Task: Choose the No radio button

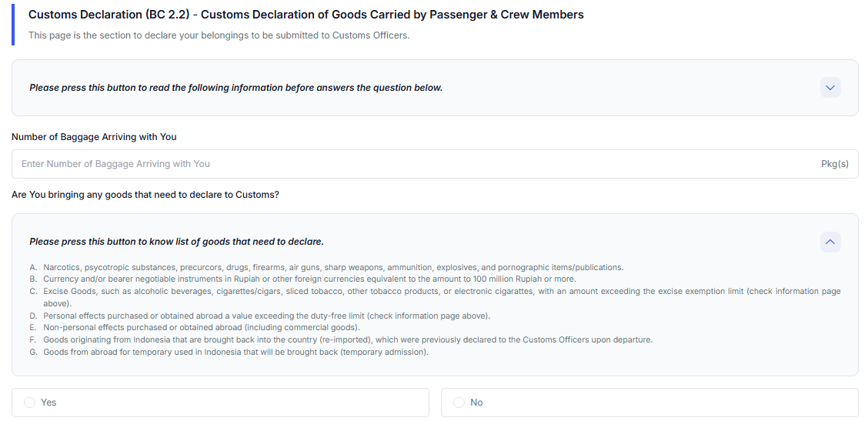Action: coord(459,403)
